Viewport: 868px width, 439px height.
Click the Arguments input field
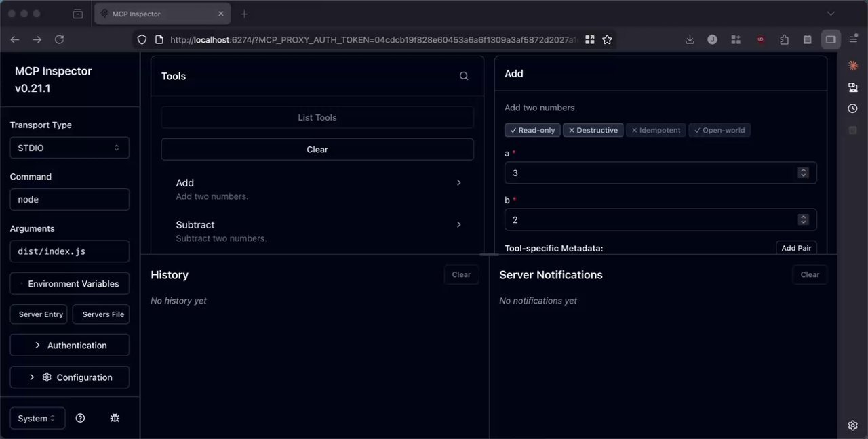pyautogui.click(x=69, y=251)
